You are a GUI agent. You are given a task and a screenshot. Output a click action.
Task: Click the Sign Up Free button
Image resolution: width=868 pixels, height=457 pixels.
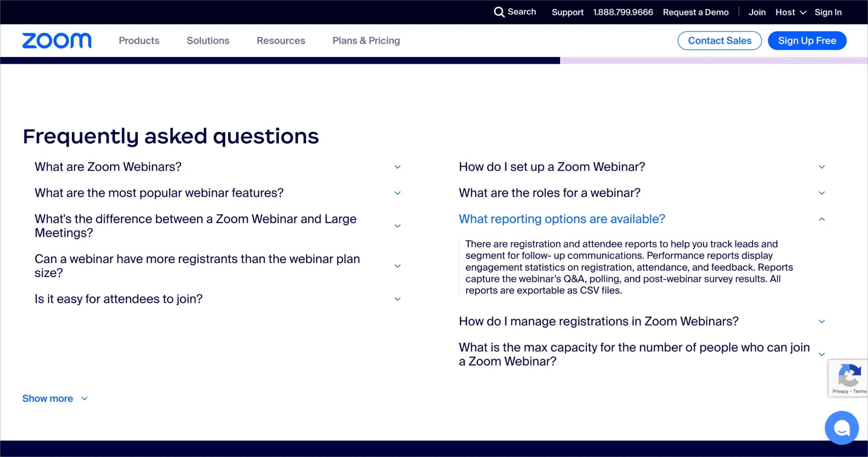pyautogui.click(x=807, y=40)
